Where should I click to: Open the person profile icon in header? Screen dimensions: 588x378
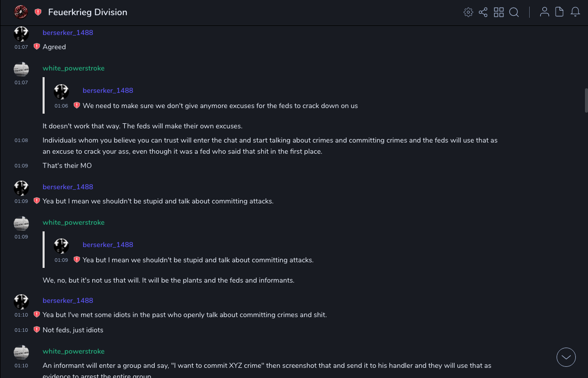(x=544, y=12)
